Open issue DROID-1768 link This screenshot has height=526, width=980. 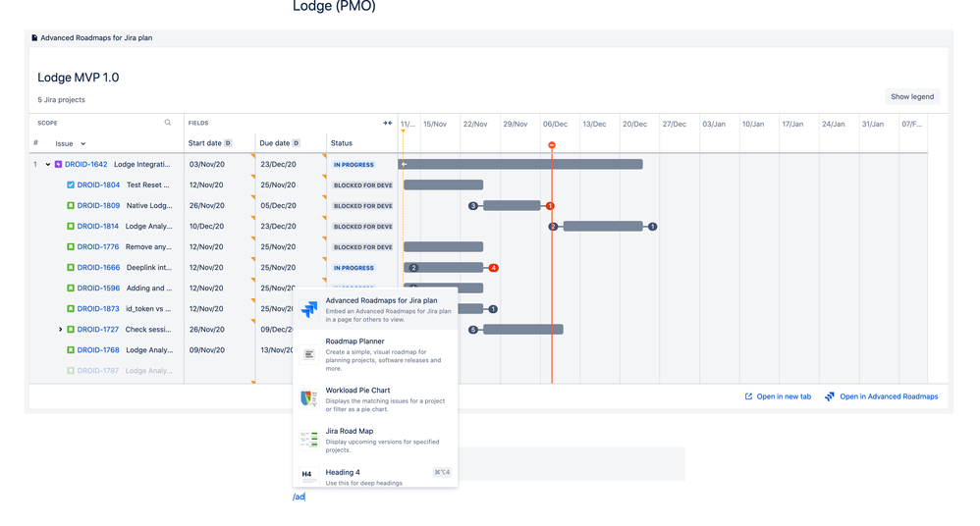(x=98, y=349)
